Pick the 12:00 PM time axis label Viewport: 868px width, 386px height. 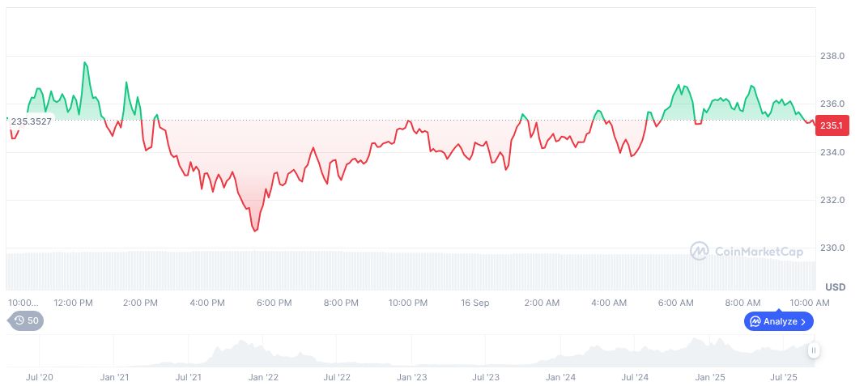click(x=73, y=303)
